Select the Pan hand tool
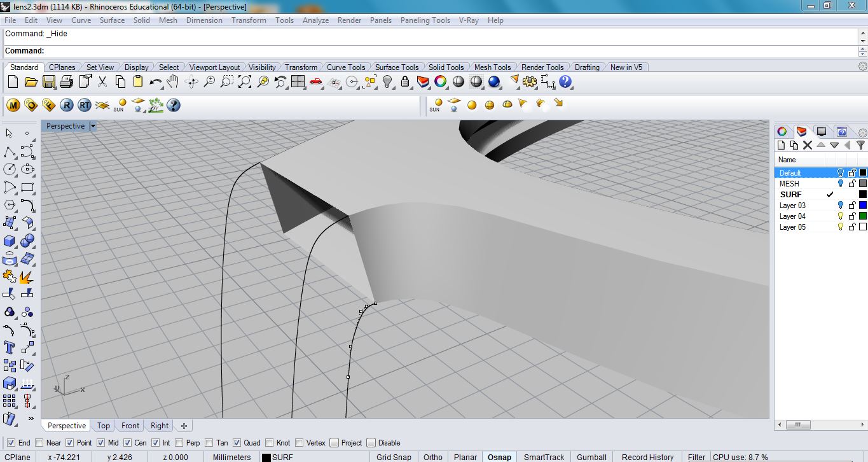Image resolution: width=868 pixels, height=462 pixels. tap(173, 81)
